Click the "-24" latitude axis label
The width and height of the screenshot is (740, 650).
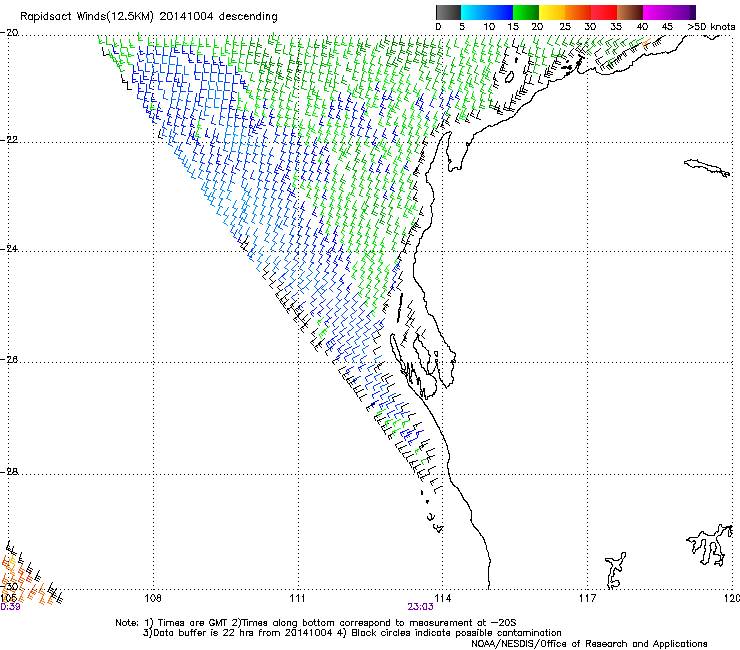point(9,248)
